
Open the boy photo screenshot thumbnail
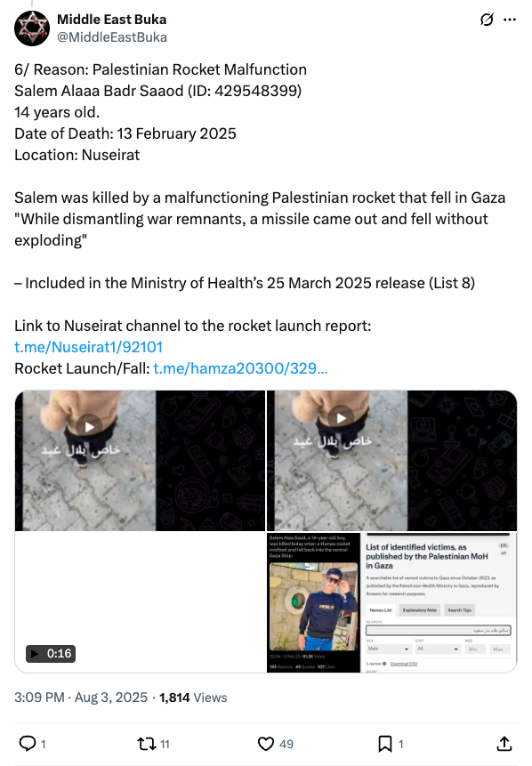[313, 603]
